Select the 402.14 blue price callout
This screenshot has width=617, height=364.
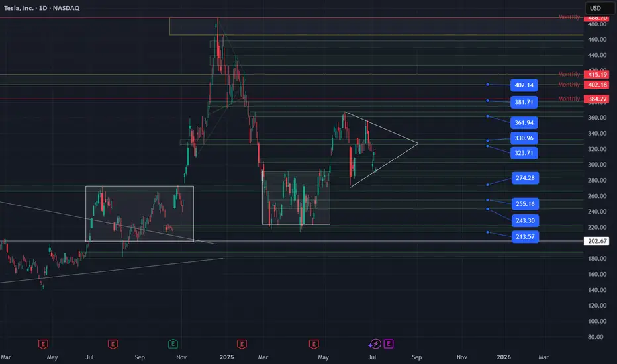524,85
